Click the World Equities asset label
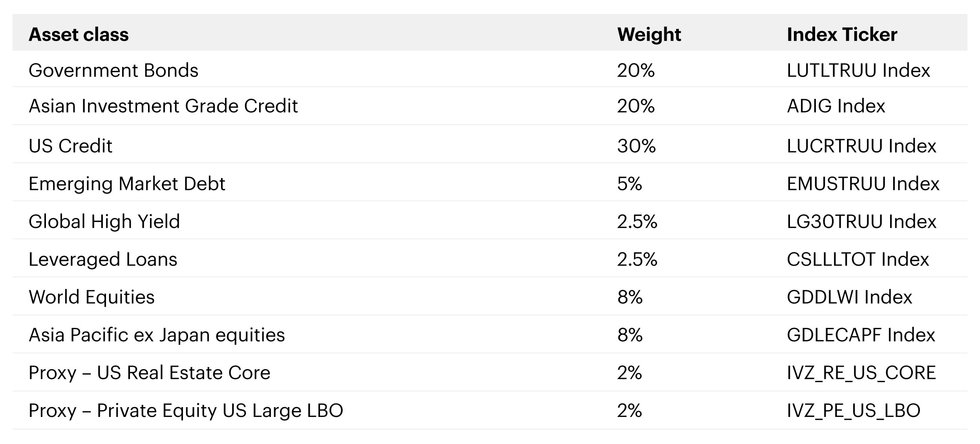 click(91, 297)
